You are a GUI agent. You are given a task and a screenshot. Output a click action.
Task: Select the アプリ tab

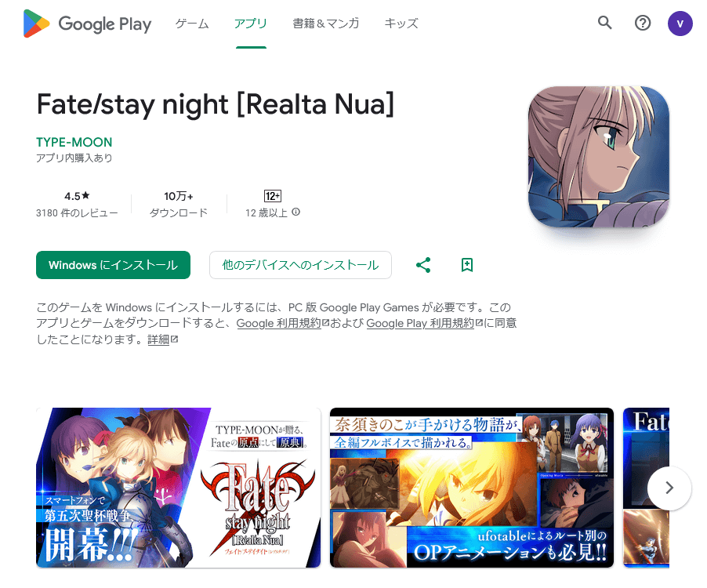251,24
